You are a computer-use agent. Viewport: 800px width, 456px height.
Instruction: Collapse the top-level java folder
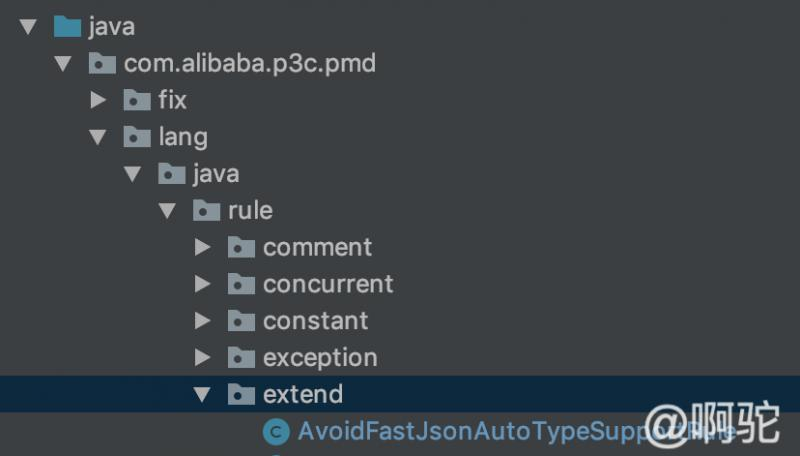(27, 26)
